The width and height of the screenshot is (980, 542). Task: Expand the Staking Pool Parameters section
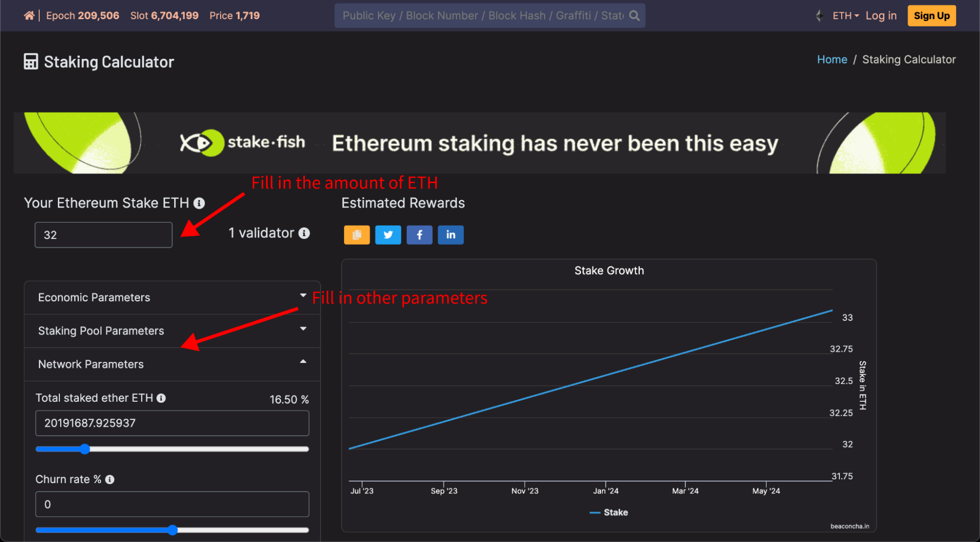click(x=172, y=331)
